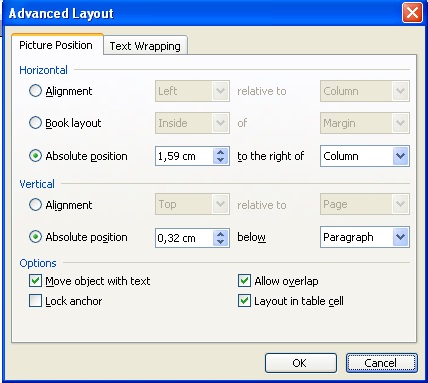Enable the Lock anchor checkbox

[35, 300]
